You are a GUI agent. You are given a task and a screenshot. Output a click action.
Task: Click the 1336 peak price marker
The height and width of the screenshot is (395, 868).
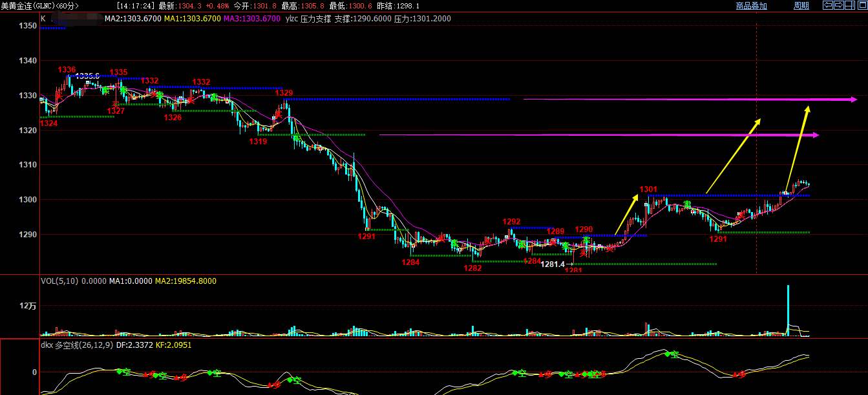[x=67, y=69]
